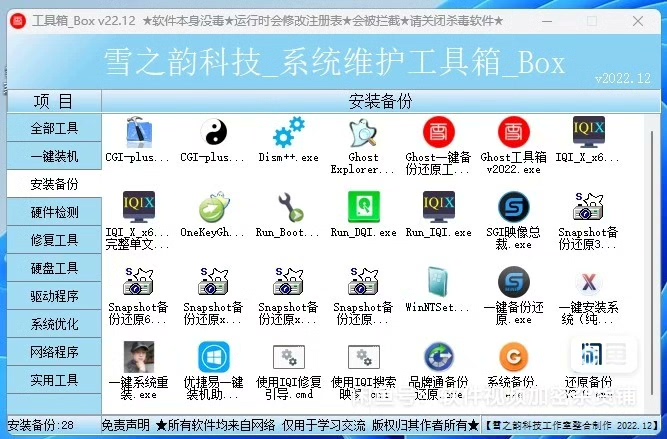Click the tool list vertical scrollbar
Image resolution: width=667 pixels, height=439 pixels.
[652, 264]
